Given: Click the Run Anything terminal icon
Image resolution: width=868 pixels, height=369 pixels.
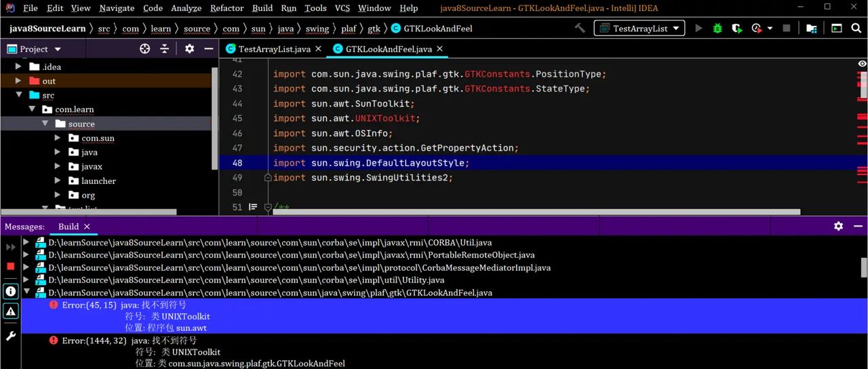Looking at the screenshot, I should pyautogui.click(x=837, y=28).
